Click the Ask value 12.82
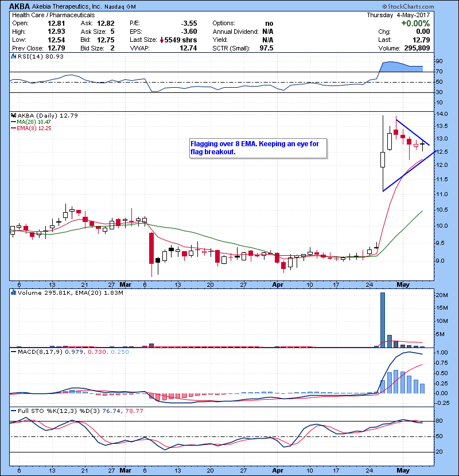This screenshot has width=459, height=476. (106, 24)
